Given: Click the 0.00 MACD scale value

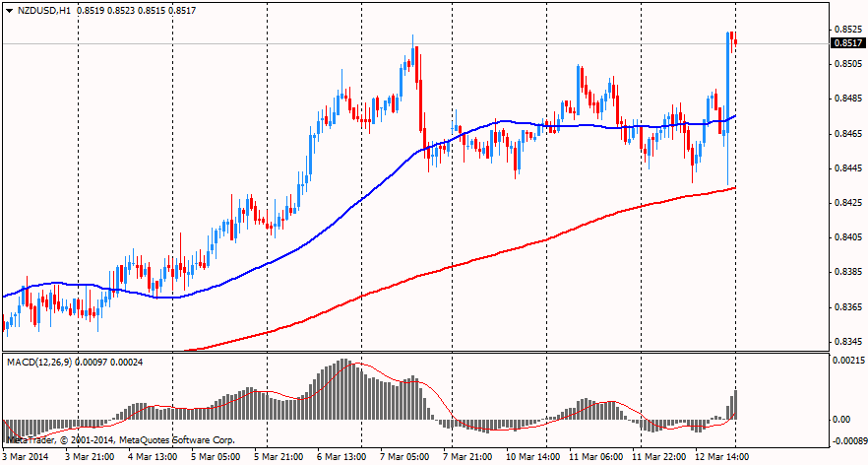Looking at the screenshot, I should (x=842, y=420).
